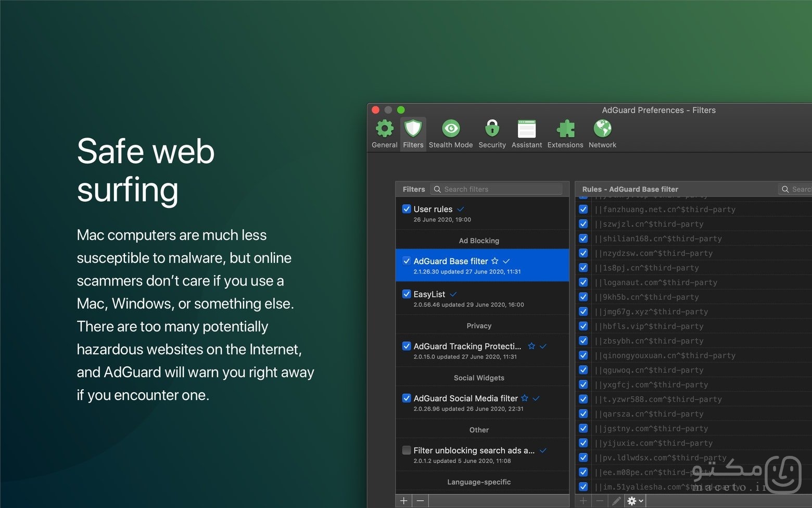This screenshot has width=812, height=508.
Task: Select the AdGuard Tracking Protection filter row
Action: pyautogui.click(x=482, y=351)
